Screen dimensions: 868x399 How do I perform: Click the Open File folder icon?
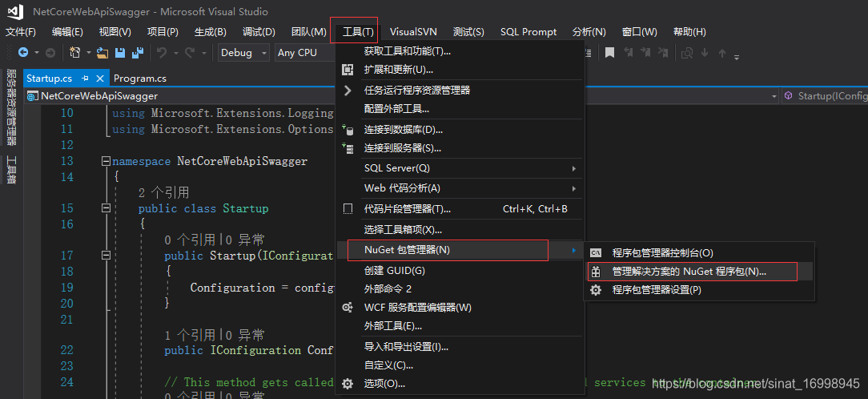[102, 53]
